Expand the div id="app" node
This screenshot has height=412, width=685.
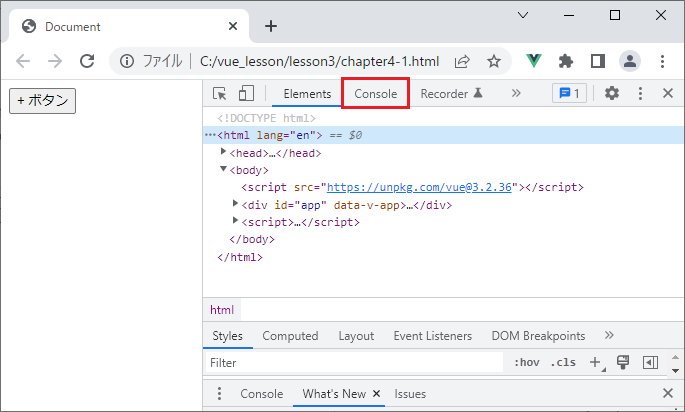pos(235,203)
